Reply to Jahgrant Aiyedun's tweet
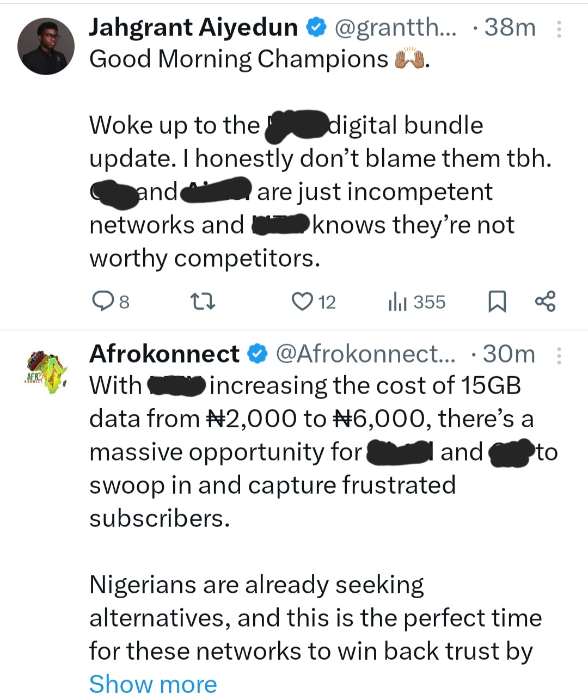Viewport: 588px width, 700px height. (102, 301)
